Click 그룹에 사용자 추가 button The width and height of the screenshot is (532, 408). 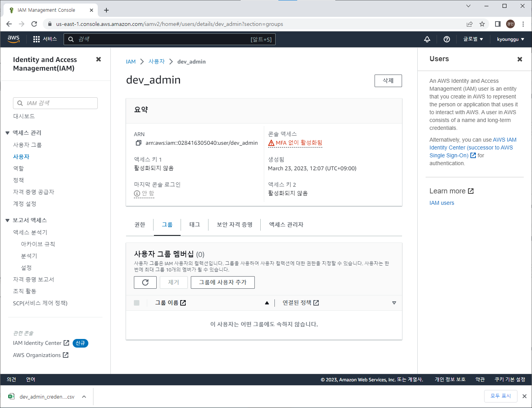tap(223, 282)
